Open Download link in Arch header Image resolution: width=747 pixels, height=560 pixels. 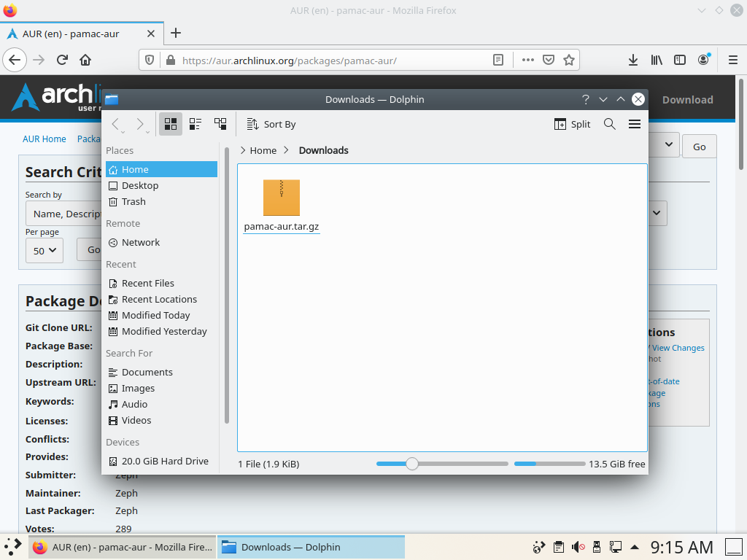687,100
